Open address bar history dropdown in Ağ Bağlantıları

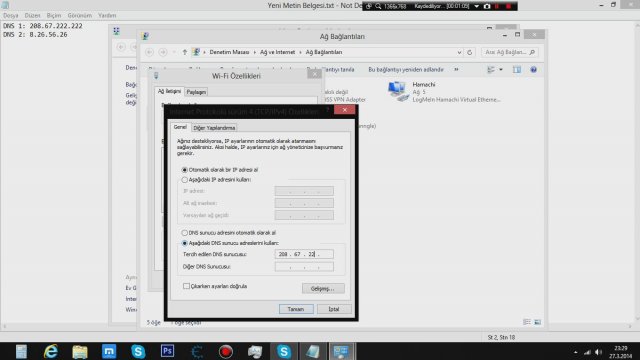coord(459,52)
